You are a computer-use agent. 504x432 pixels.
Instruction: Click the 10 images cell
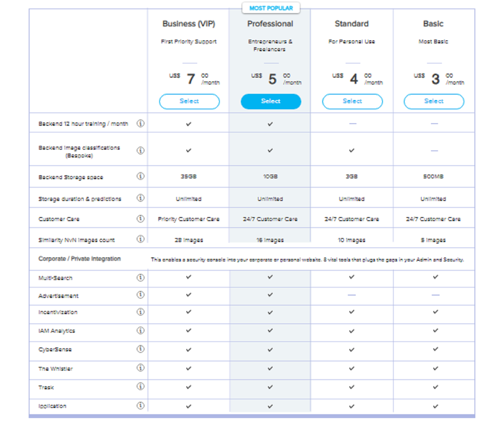pyautogui.click(x=352, y=240)
